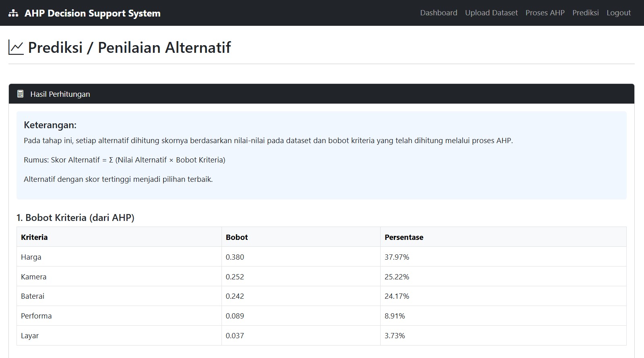Screen dimensions: 644x358
Task: Select the Harga cell
Action: (x=119, y=257)
